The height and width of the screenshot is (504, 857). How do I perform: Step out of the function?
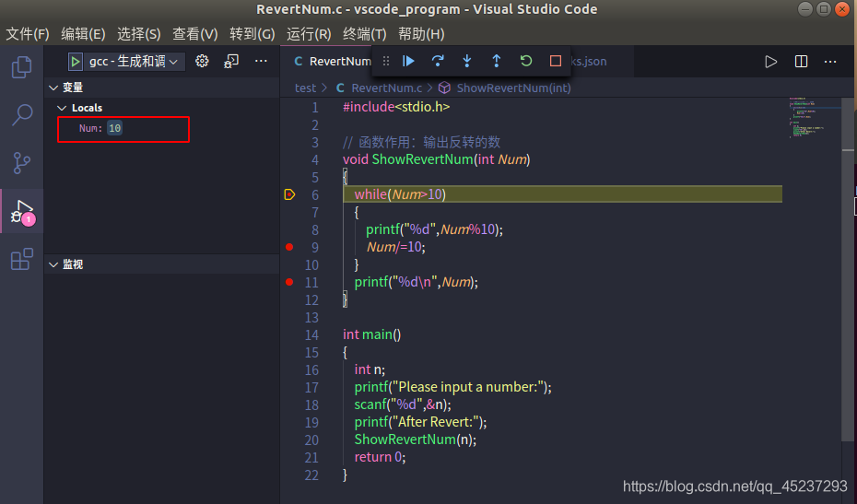(x=497, y=61)
